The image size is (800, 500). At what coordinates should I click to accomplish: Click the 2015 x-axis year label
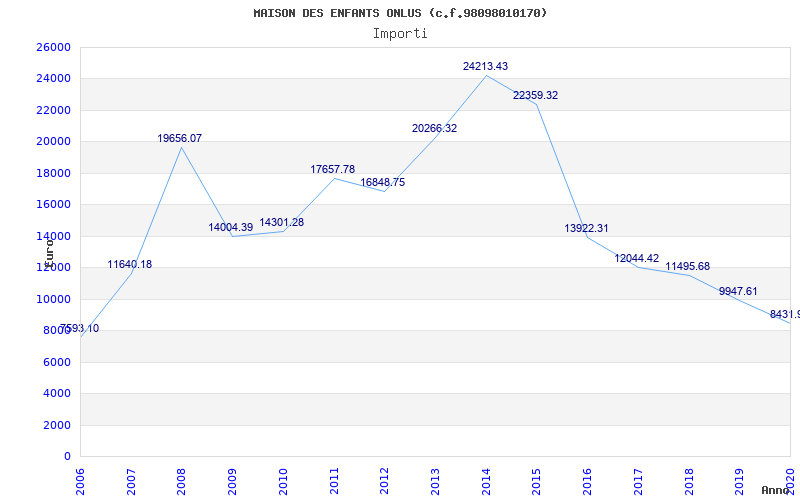[536, 481]
